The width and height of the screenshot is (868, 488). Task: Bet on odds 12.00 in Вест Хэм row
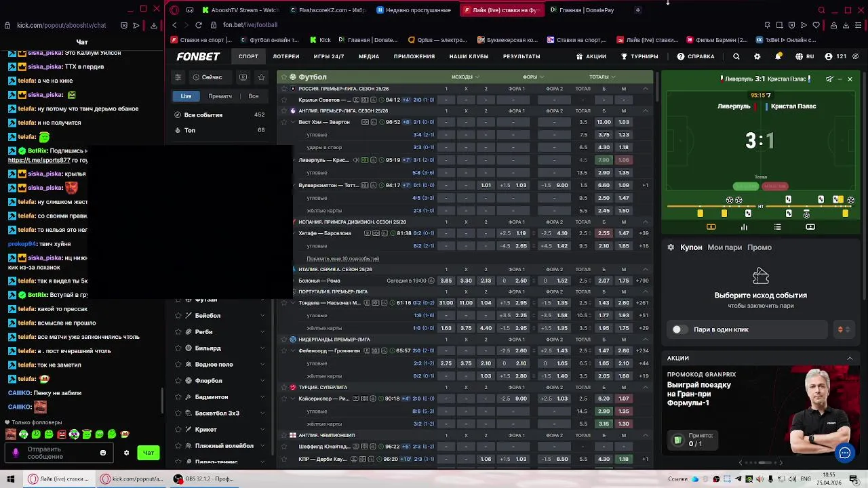pyautogui.click(x=604, y=123)
